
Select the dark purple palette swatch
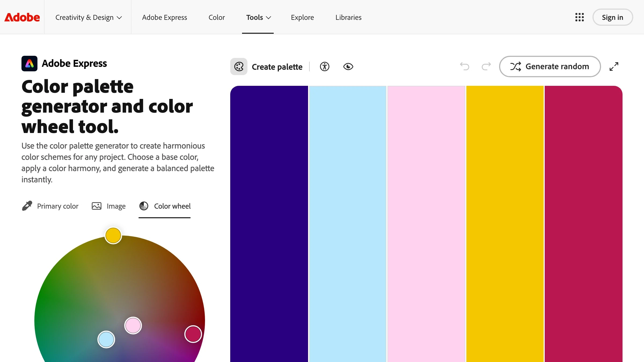[x=269, y=224]
